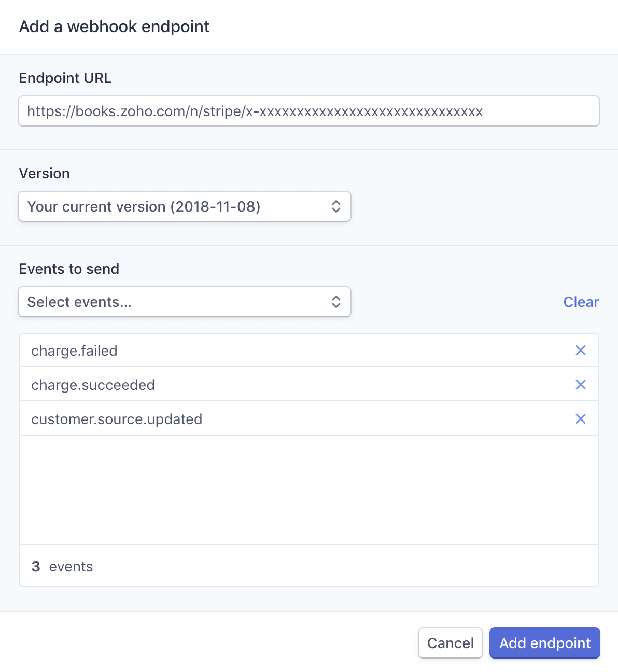Select the charge.succeeded row
Viewport: 618px width, 672px height.
[x=259, y=384]
